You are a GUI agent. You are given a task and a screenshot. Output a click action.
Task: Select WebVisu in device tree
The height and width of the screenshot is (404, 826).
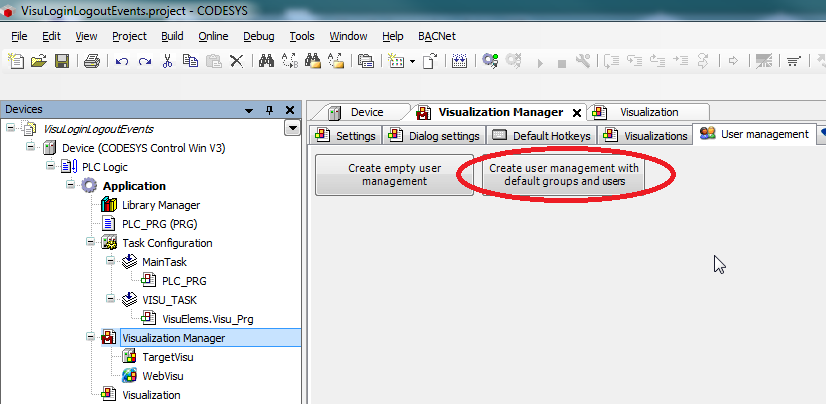pos(164,376)
